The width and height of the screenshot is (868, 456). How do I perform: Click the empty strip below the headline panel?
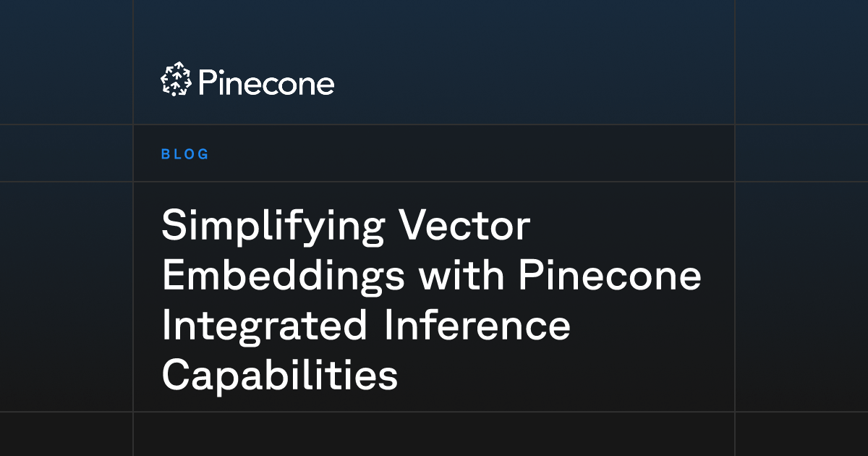(434, 434)
